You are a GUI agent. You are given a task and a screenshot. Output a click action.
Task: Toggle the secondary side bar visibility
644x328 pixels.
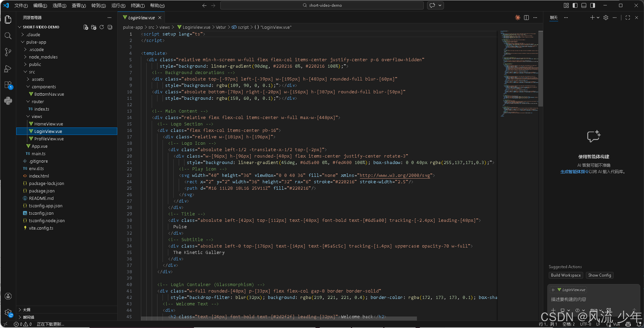click(593, 5)
